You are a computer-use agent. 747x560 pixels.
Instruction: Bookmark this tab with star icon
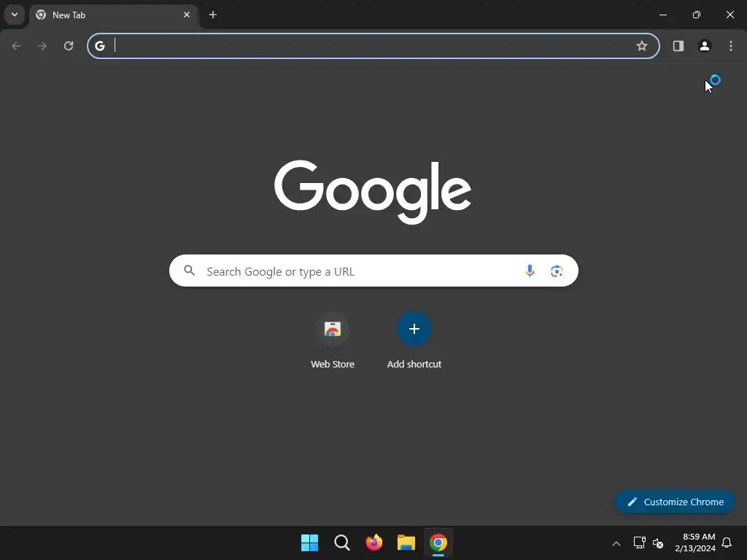tap(642, 46)
